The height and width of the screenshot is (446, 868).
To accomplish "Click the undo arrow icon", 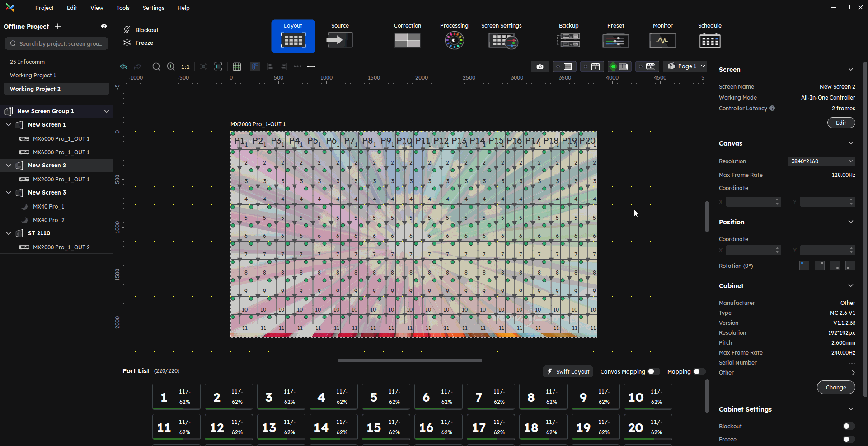I will click(123, 66).
